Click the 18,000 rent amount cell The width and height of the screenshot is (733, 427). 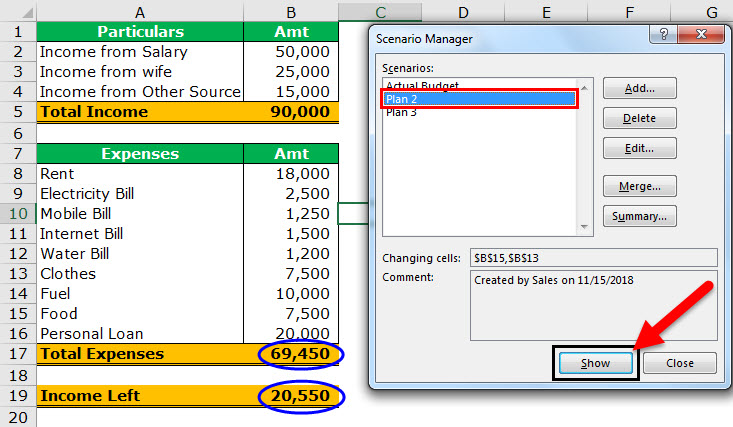[291, 174]
